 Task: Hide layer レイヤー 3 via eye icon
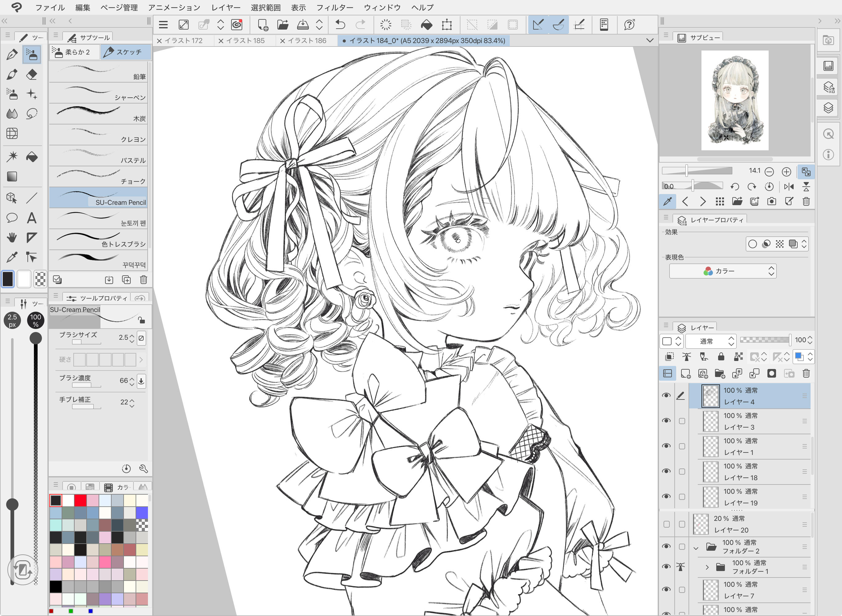[x=666, y=421]
